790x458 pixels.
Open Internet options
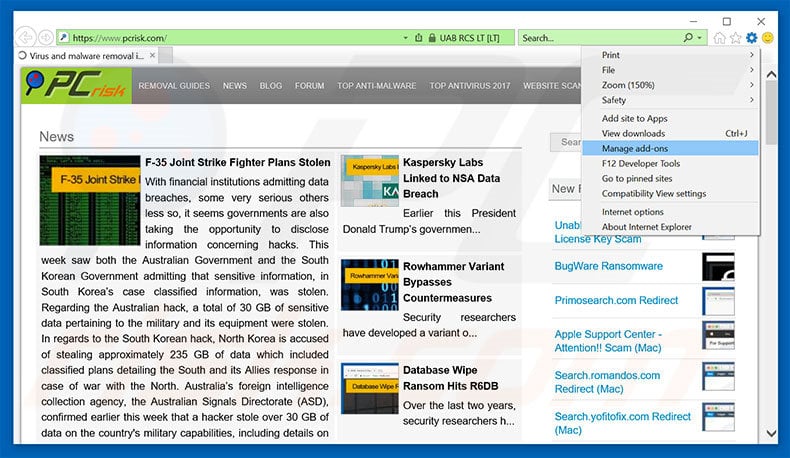tap(670, 212)
